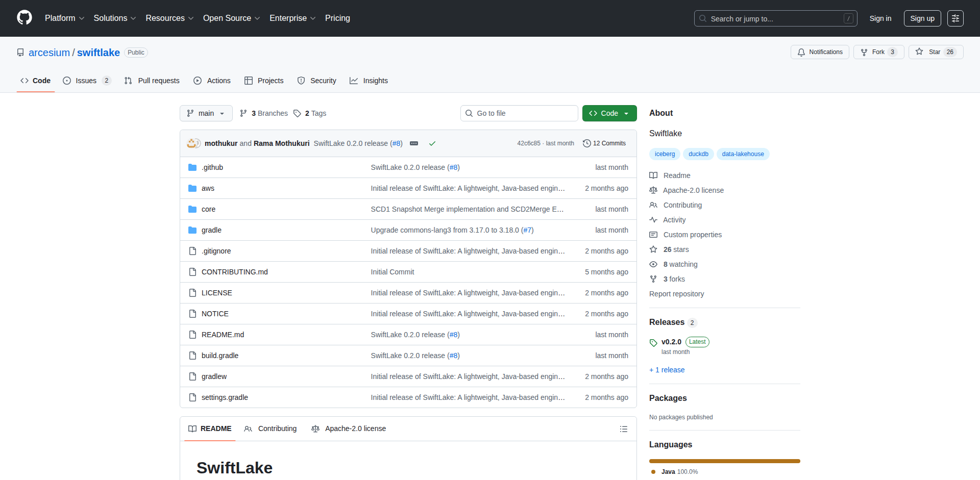980x480 pixels.
Task: Expand the Resources menu
Action: click(169, 18)
